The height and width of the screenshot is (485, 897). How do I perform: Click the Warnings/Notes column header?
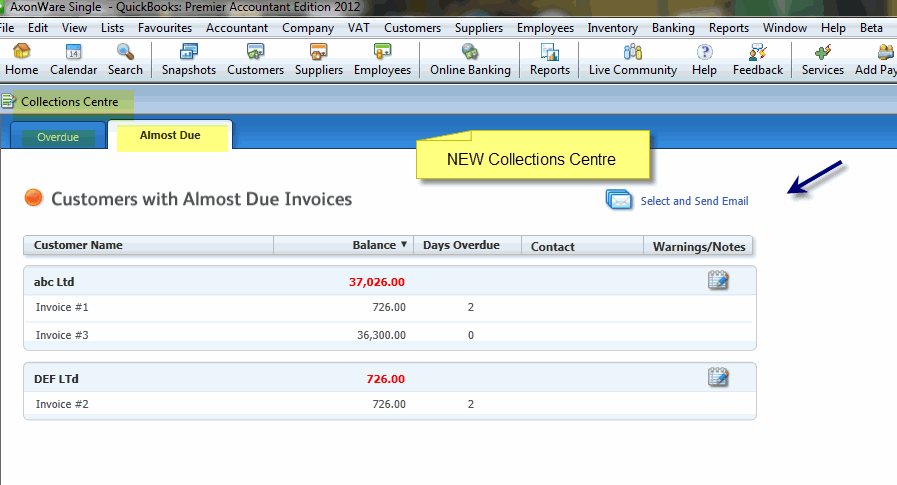[698, 246]
